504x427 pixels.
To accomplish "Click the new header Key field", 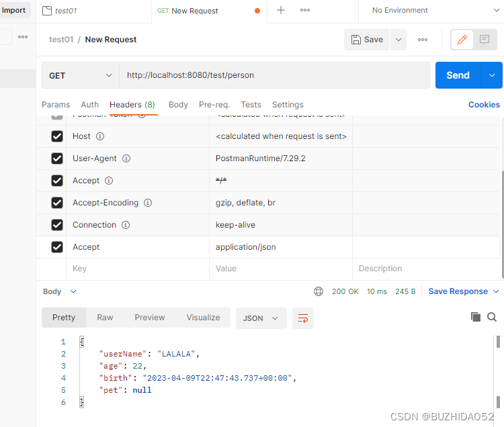I will 138,269.
